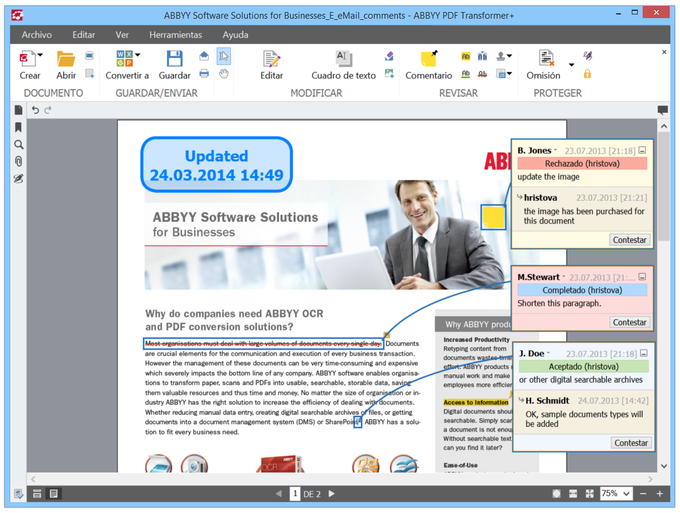Collapse the B. Jones comment box

(x=642, y=150)
